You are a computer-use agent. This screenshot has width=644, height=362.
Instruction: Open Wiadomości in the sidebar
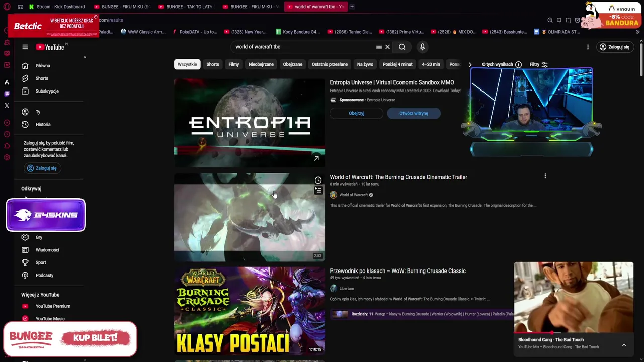point(47,250)
